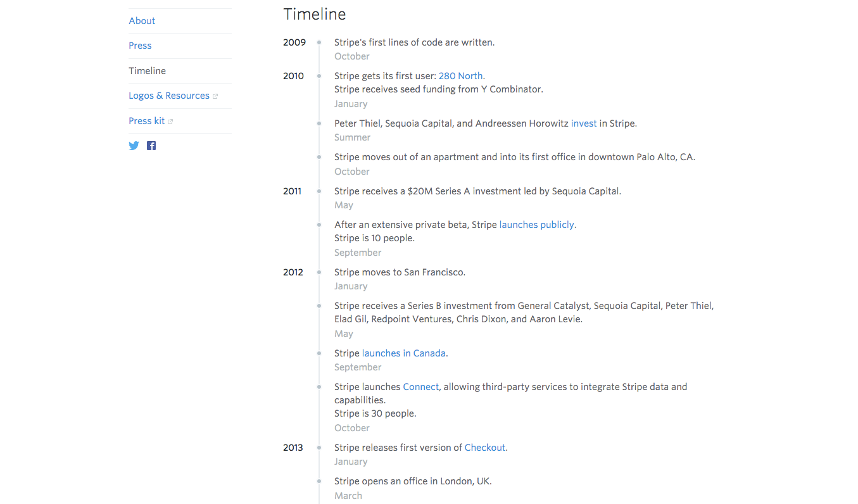The image size is (858, 504).
Task: Click 'Stripe receives seed funding from Y Combinator.'
Action: [439, 89]
